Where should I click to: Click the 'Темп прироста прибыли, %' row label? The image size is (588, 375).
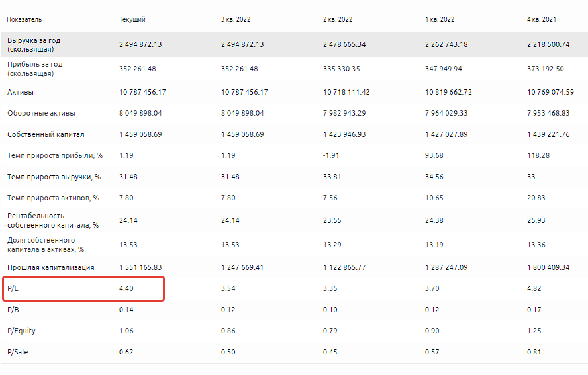pyautogui.click(x=55, y=155)
